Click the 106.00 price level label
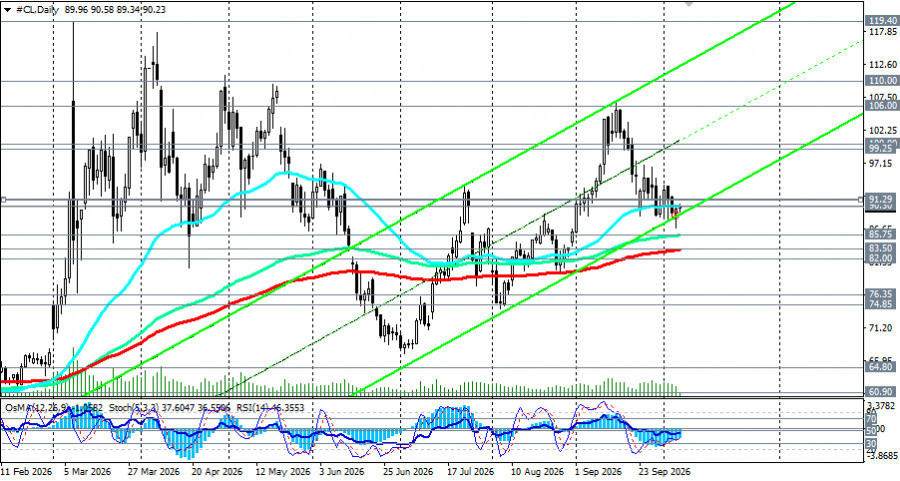The width and height of the screenshot is (900, 481). tap(882, 106)
